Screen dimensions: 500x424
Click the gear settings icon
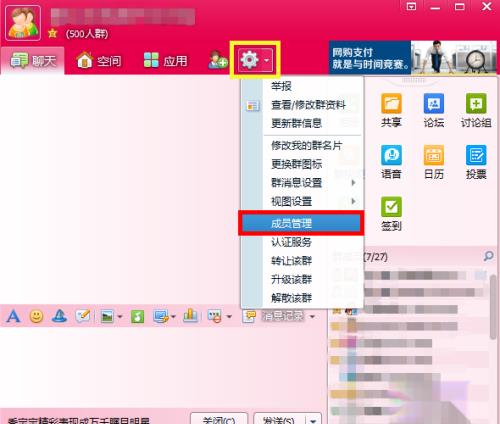pyautogui.click(x=249, y=60)
